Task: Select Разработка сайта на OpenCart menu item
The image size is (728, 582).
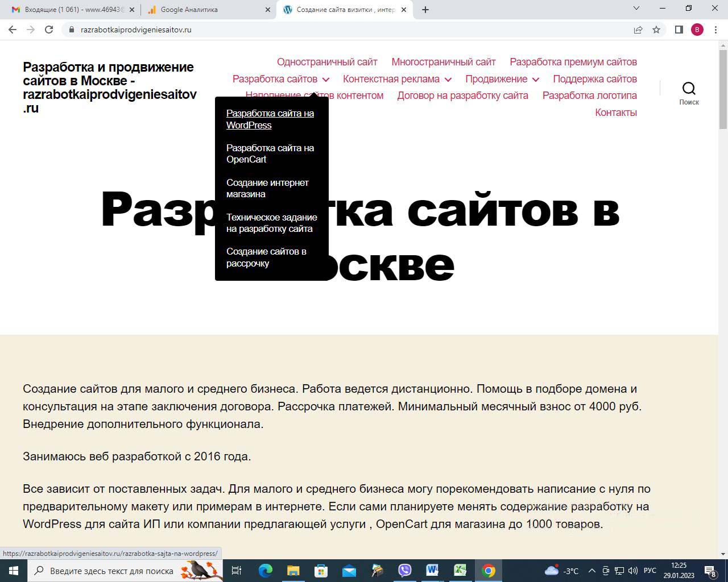Action: pyautogui.click(x=270, y=153)
